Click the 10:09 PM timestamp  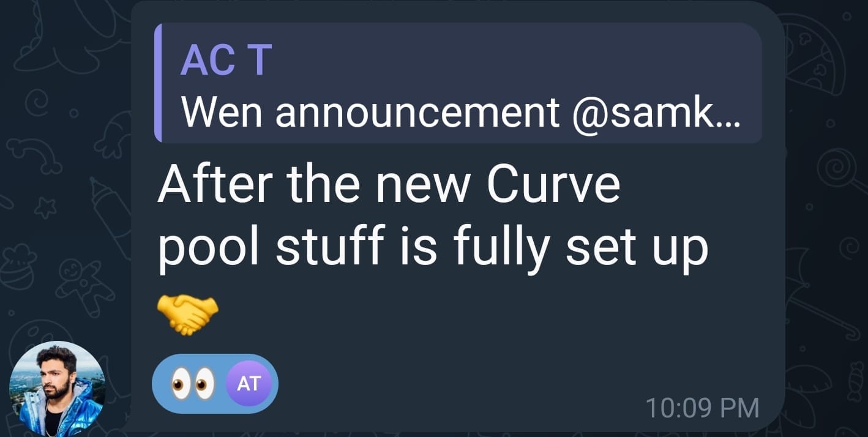pos(702,408)
